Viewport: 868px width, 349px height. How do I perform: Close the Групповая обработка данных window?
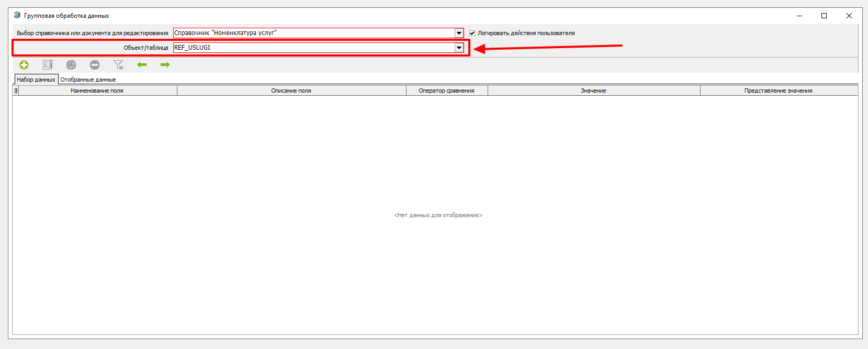849,16
